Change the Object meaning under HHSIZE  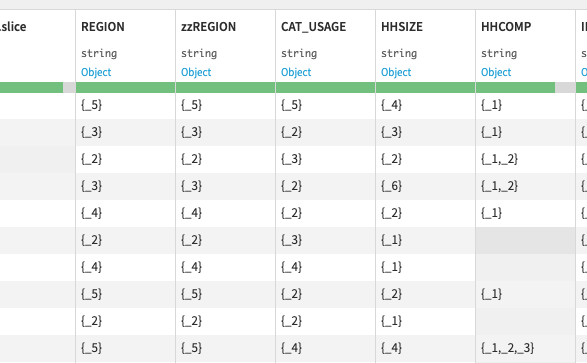[x=396, y=72]
